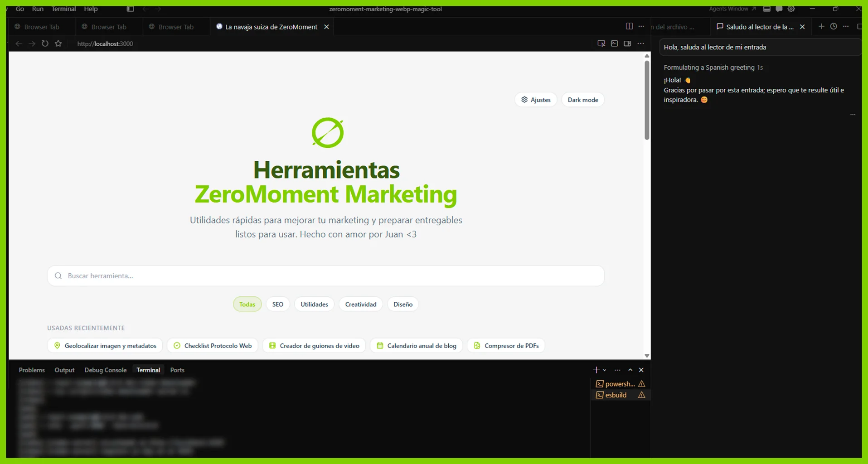The width and height of the screenshot is (868, 464).
Task: Toggle the bottom panel layout icon
Action: pos(766,9)
